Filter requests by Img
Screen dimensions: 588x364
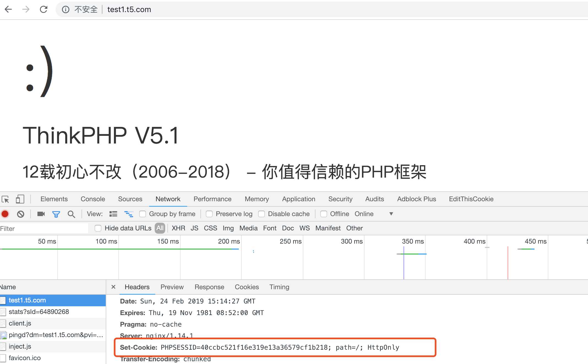coord(228,228)
